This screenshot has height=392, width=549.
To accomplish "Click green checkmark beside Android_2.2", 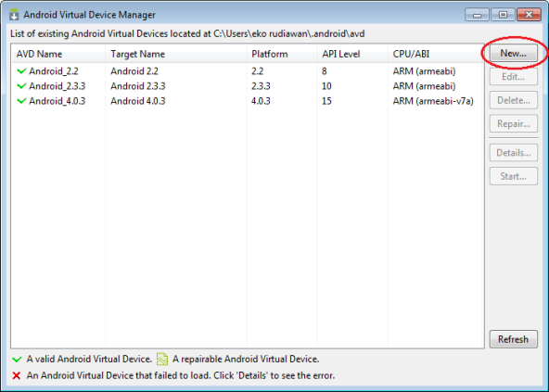I will point(21,71).
